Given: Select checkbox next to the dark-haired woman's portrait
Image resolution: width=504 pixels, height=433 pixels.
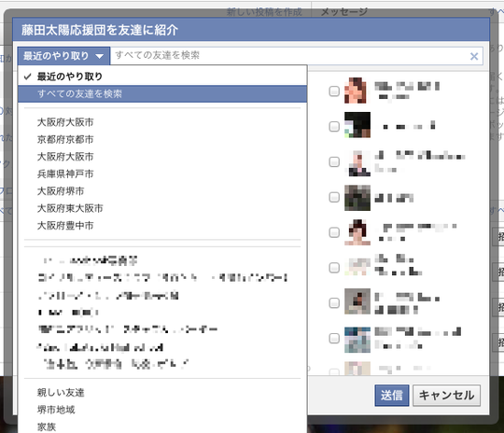Looking at the screenshot, I should [x=334, y=232].
